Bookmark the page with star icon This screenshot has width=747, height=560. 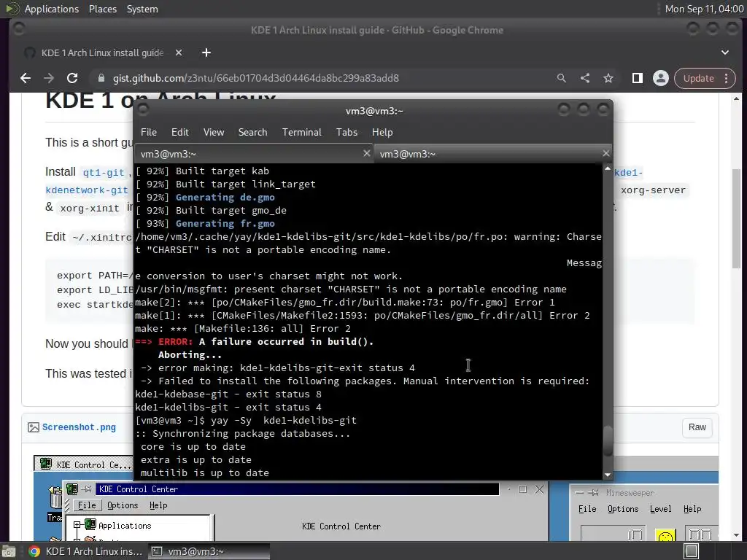pyautogui.click(x=608, y=78)
